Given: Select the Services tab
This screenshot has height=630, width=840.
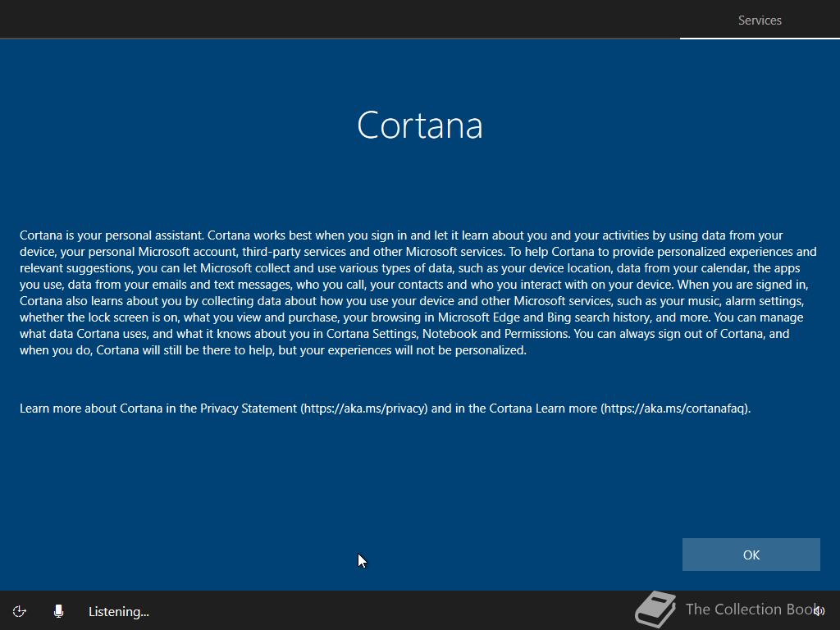Looking at the screenshot, I should (759, 21).
